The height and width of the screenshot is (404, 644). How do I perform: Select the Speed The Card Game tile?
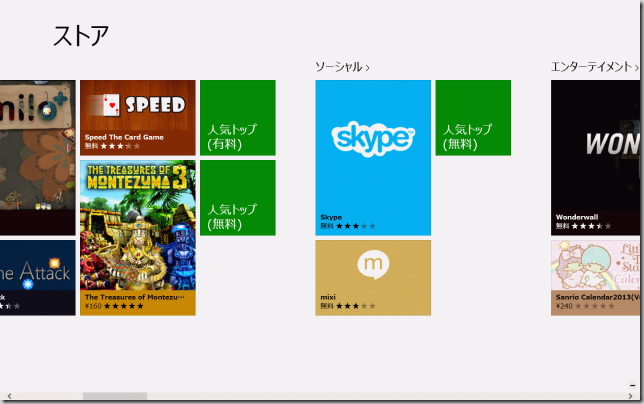[x=137, y=117]
